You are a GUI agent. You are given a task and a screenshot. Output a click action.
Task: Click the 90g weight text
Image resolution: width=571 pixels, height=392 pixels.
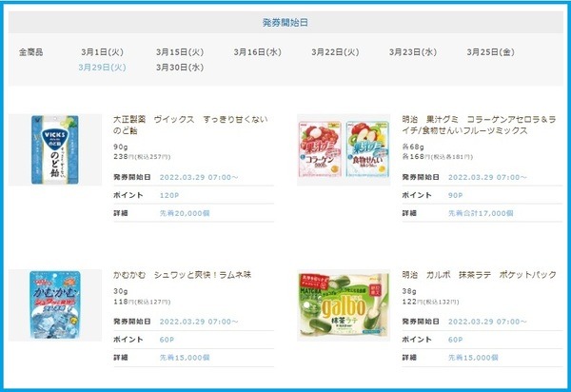coord(121,147)
